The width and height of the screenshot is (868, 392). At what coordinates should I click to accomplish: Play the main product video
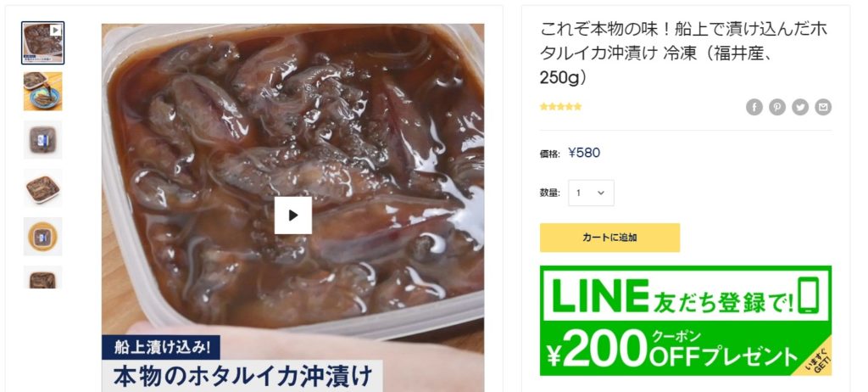(293, 216)
